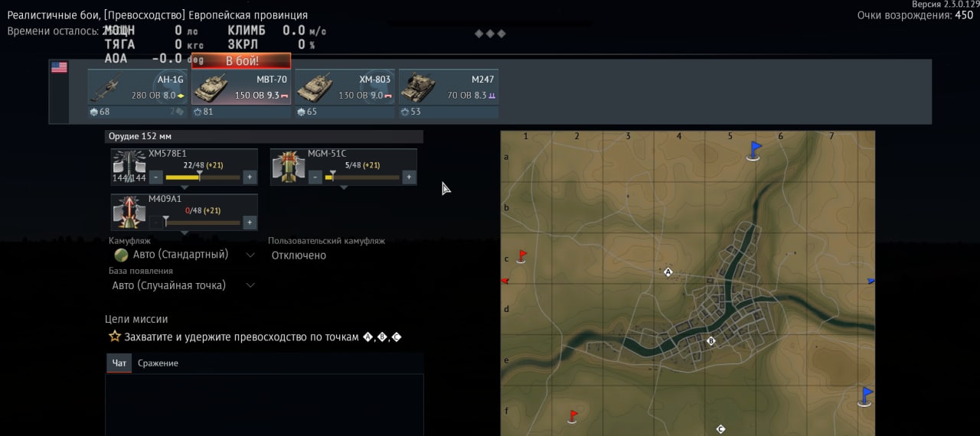Click the USA flag icon
This screenshot has width=980, height=436.
click(x=59, y=67)
